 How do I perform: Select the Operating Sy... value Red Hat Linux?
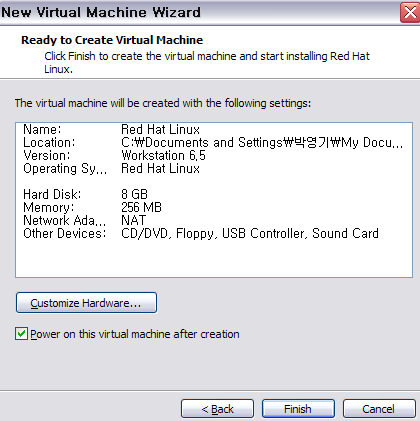[160, 168]
